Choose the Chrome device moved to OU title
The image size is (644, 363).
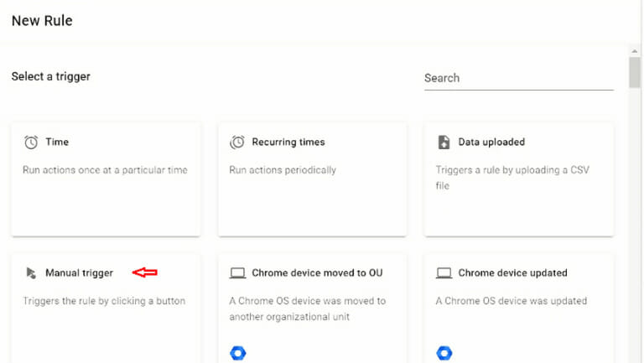point(317,273)
